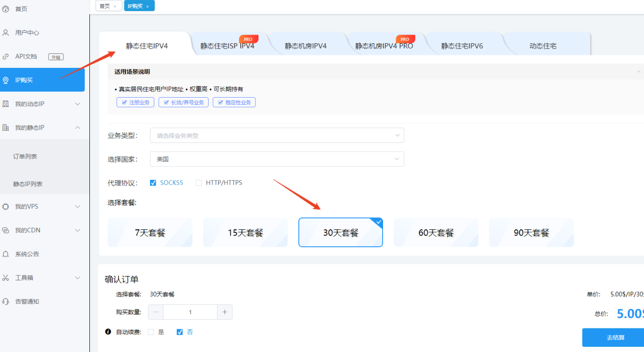Open the 选择国家 dropdown showing 美国
Screen dimensions: 644x352
[x=277, y=159]
